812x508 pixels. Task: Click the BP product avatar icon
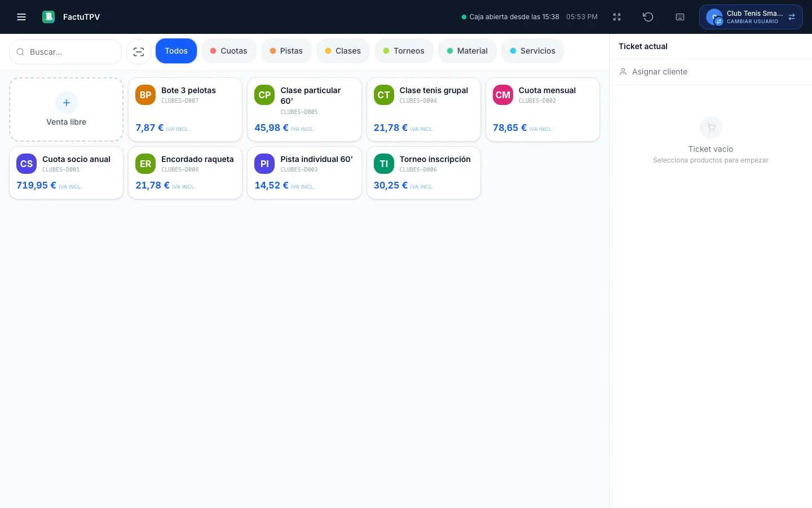(x=145, y=95)
